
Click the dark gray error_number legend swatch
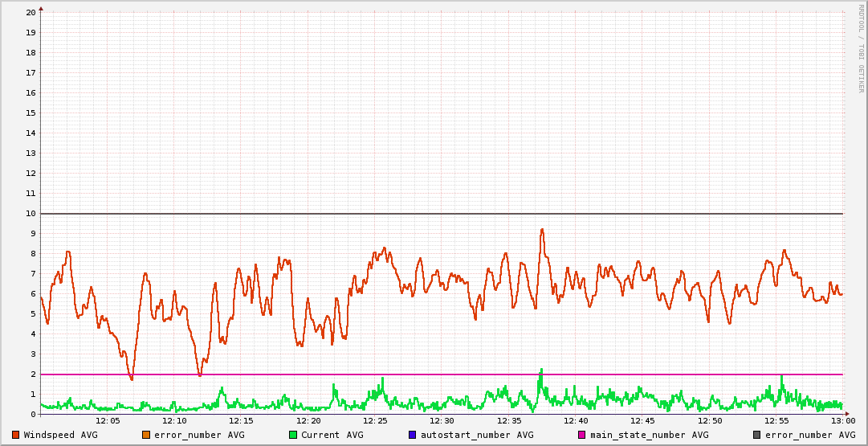coord(756,435)
